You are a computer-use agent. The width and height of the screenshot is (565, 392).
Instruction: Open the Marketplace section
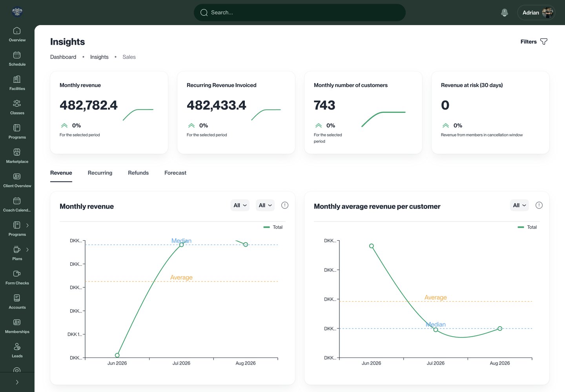17,156
